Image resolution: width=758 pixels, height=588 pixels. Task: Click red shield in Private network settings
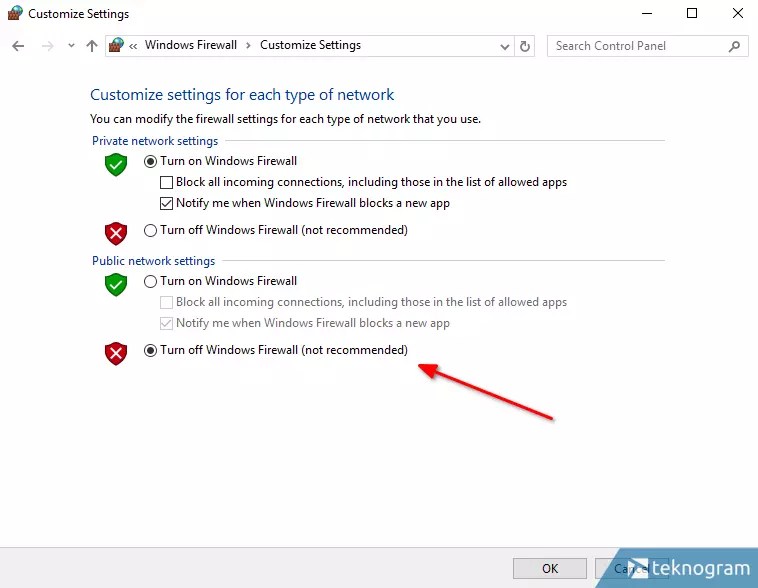(x=116, y=234)
